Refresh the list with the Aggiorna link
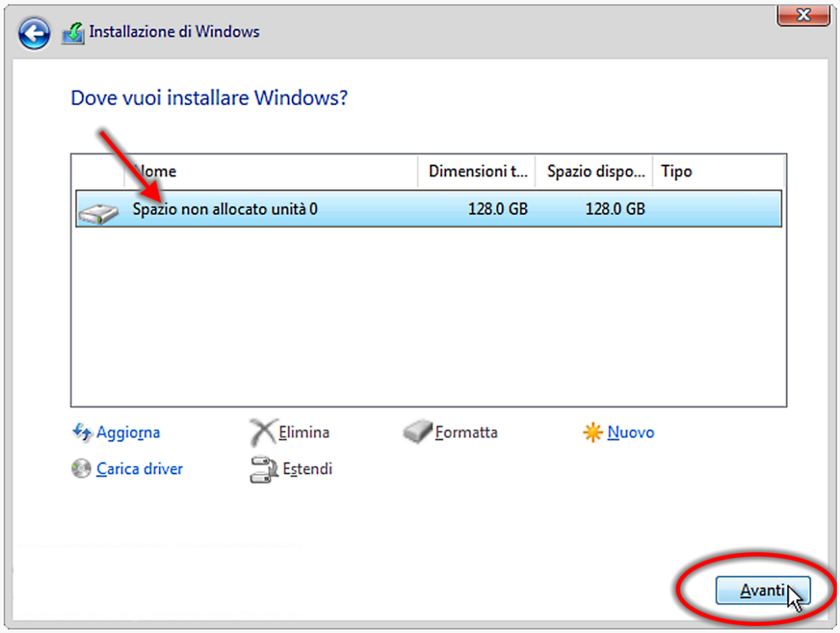840x633 pixels. click(x=128, y=433)
